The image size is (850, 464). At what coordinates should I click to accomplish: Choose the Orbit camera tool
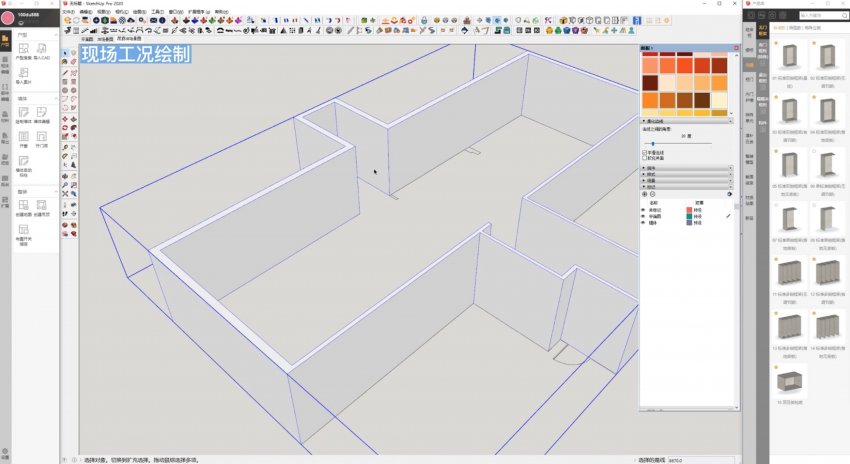pyautogui.click(x=65, y=176)
